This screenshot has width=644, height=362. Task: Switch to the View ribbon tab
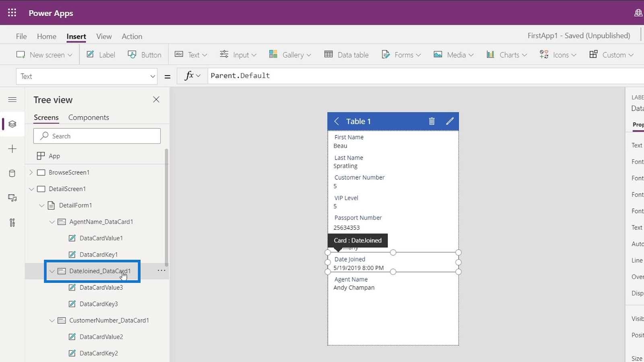104,36
